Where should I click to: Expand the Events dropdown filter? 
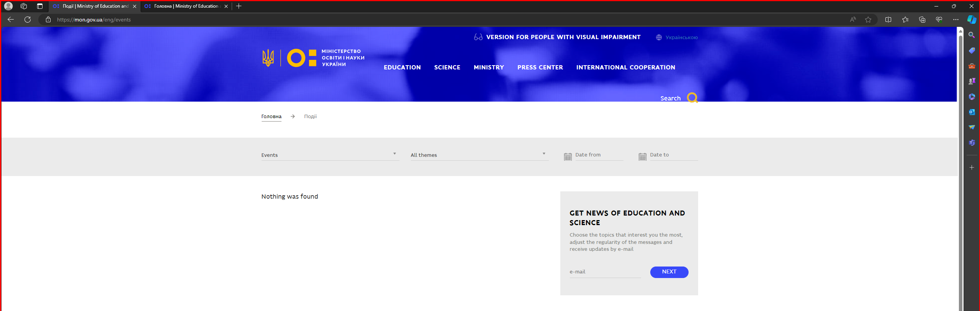click(x=329, y=155)
